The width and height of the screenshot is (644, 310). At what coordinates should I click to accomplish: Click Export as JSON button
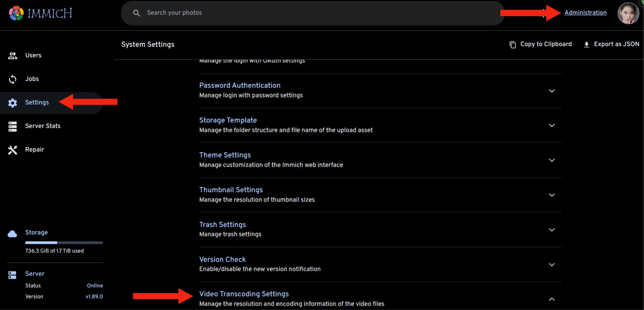611,44
